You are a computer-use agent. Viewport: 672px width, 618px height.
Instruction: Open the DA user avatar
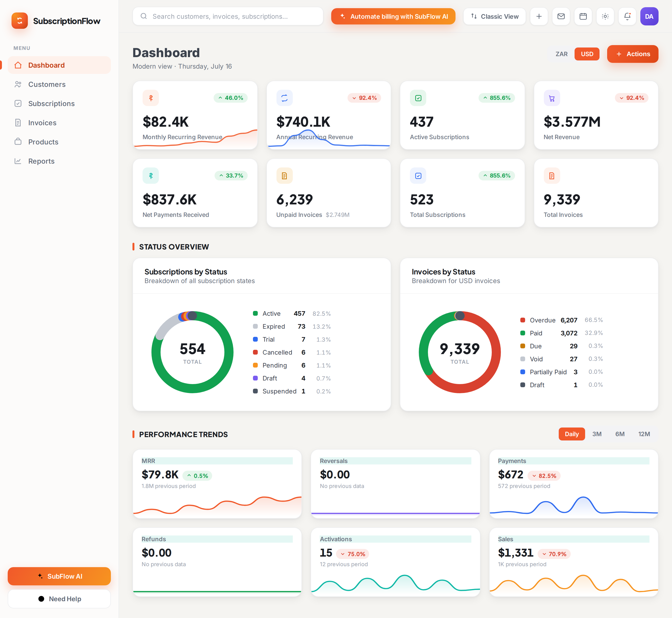click(649, 16)
